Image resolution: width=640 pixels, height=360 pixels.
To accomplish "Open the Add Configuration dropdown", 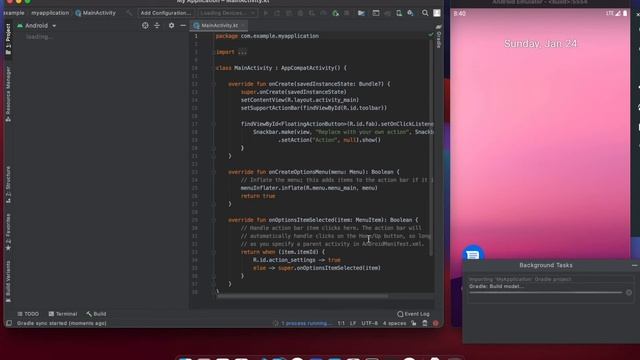I will coord(165,13).
